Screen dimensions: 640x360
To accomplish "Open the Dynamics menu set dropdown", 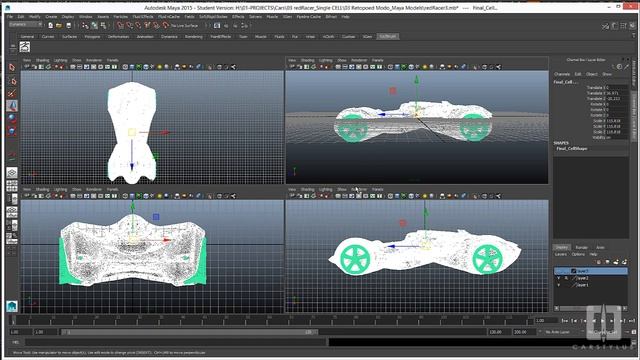I will [26, 24].
